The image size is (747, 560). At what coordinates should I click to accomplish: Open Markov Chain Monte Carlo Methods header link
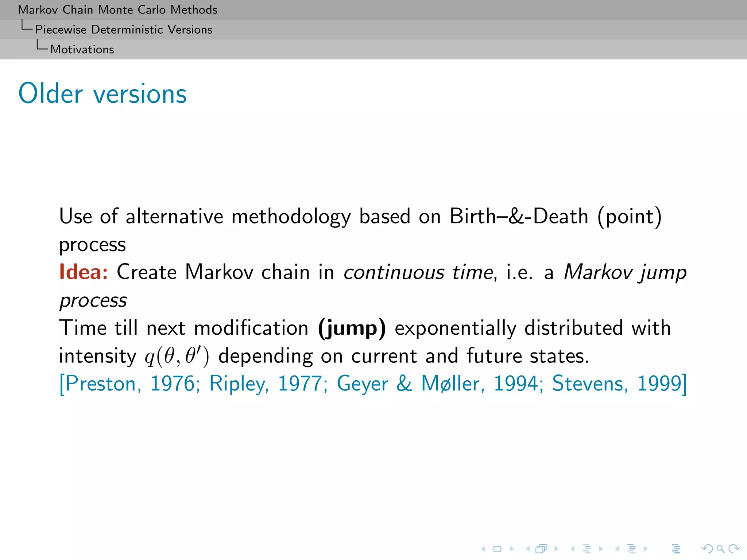point(118,10)
